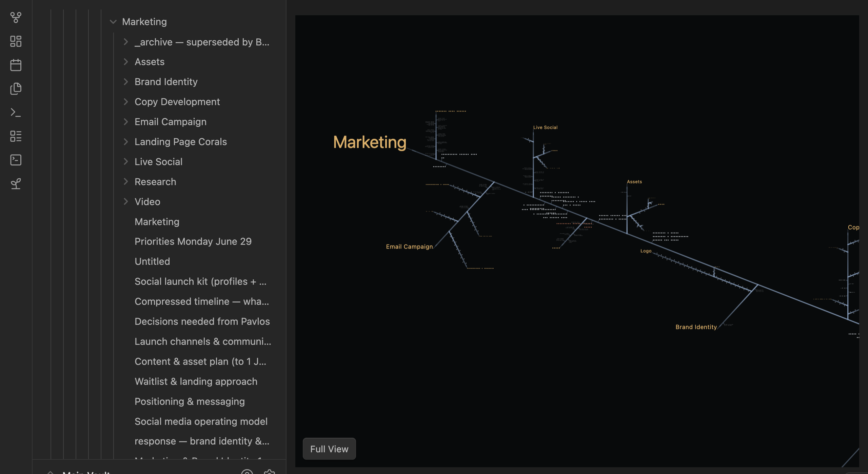Select the Live Social folder label in tree
Viewport: 868px width, 474px height.
159,162
